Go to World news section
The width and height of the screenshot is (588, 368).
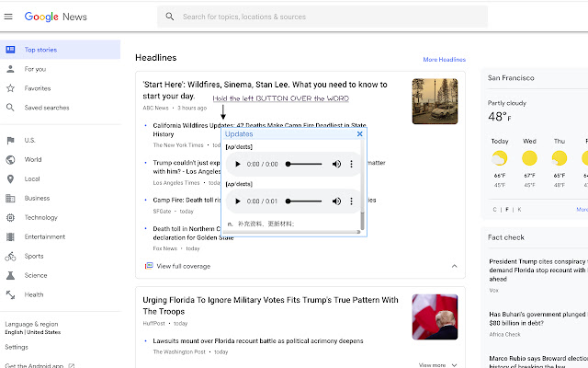point(33,159)
